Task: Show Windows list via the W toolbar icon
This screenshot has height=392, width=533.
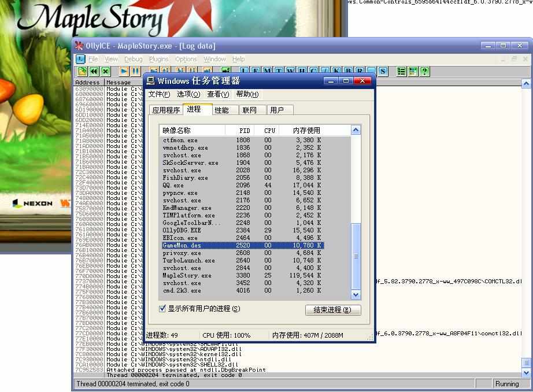Action: (290, 71)
